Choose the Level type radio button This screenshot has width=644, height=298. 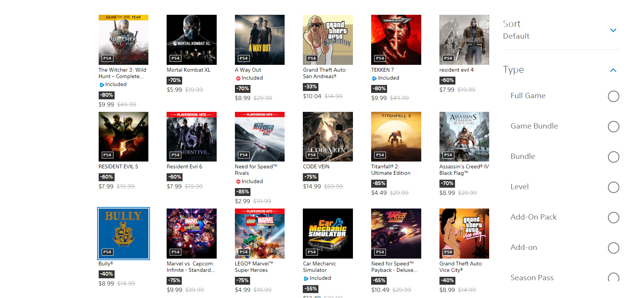pos(613,187)
